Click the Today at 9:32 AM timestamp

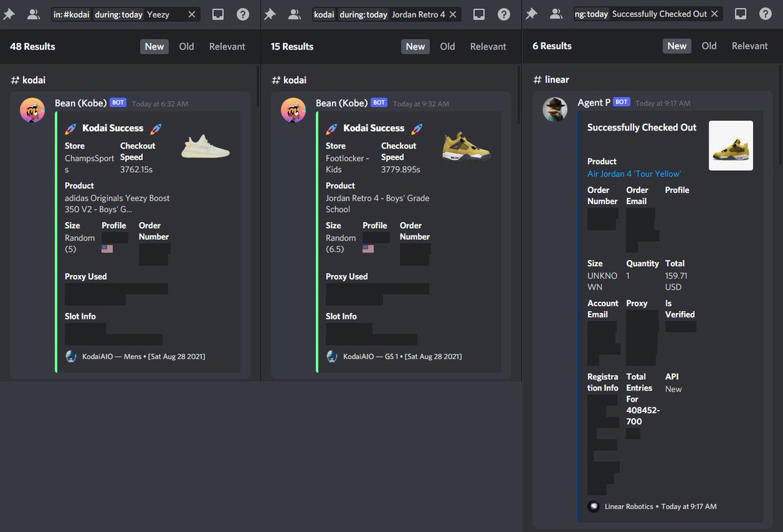pyautogui.click(x=421, y=104)
